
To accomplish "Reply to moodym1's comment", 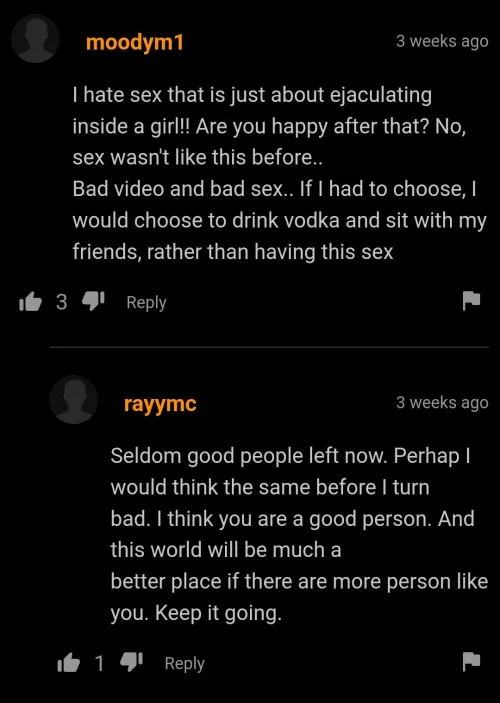I will click(146, 303).
